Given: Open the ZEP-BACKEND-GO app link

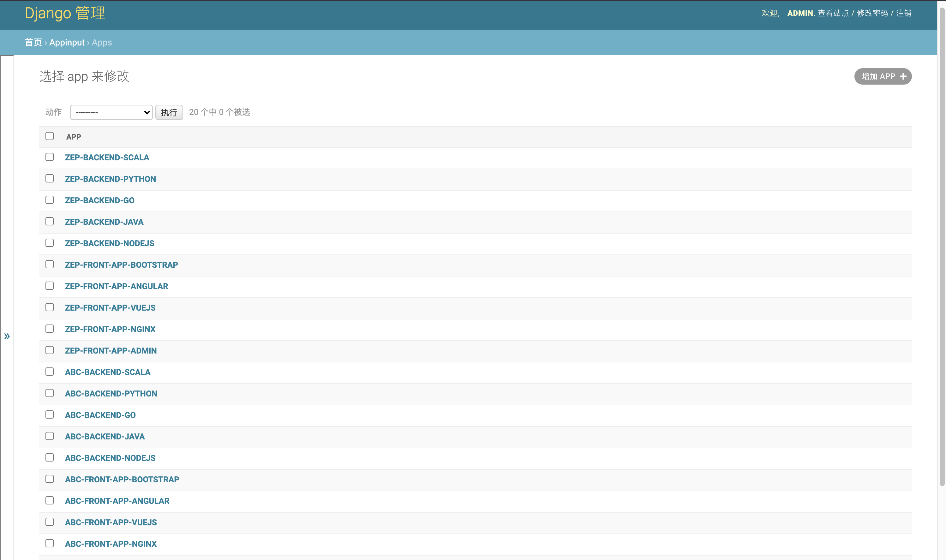Looking at the screenshot, I should [x=99, y=201].
